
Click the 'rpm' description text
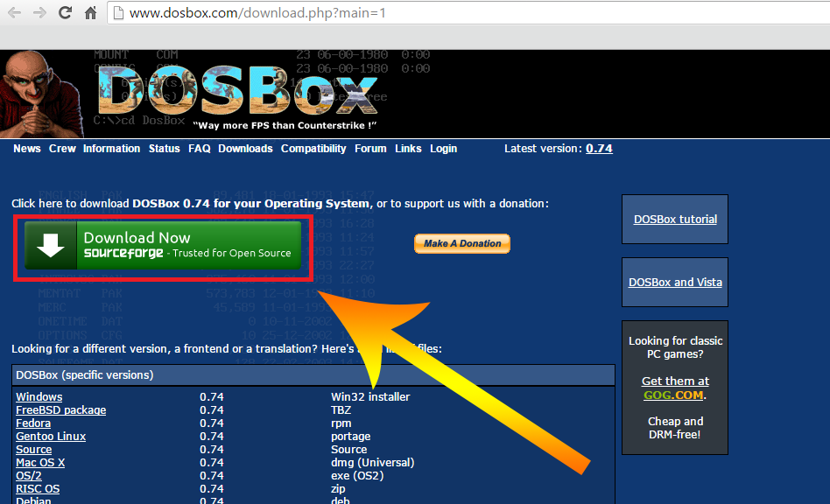341,423
